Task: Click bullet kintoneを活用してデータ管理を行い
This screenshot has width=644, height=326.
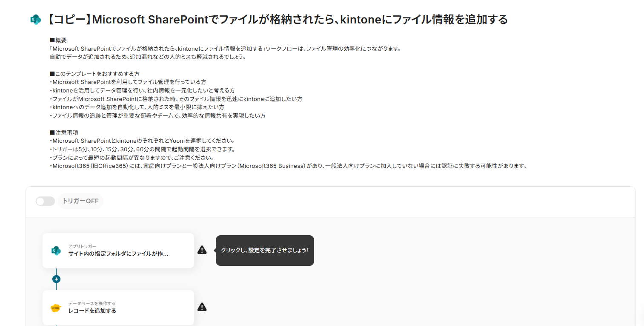Action: (142, 91)
